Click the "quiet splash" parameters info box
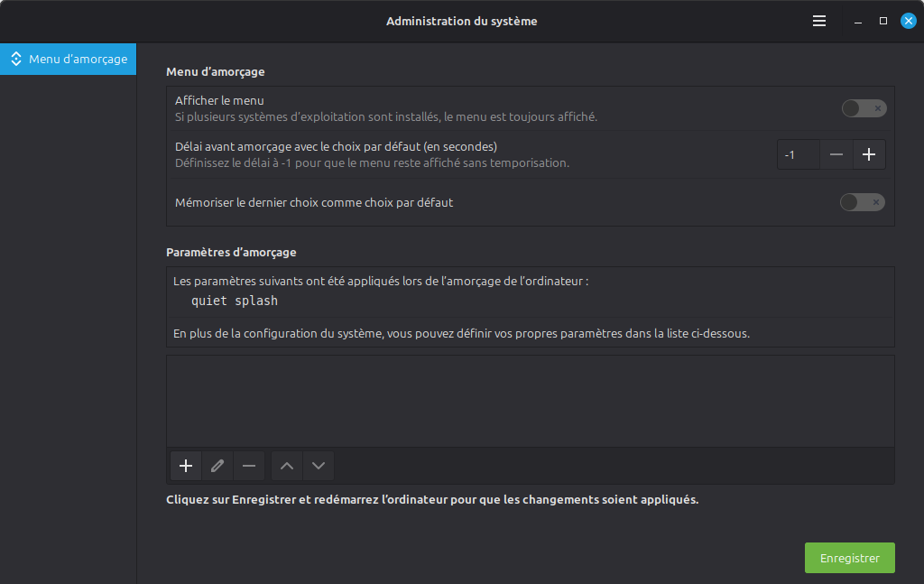Viewport: 924px width, 584px height. tap(529, 301)
